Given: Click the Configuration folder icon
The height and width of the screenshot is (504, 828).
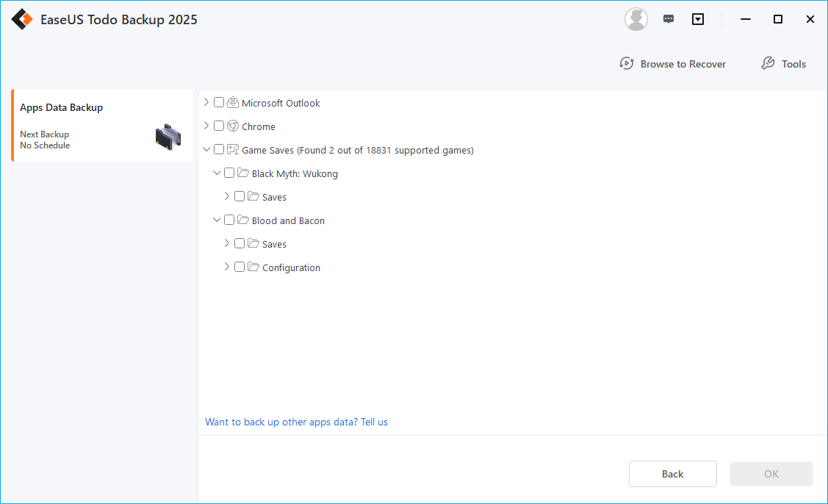Looking at the screenshot, I should click(253, 267).
